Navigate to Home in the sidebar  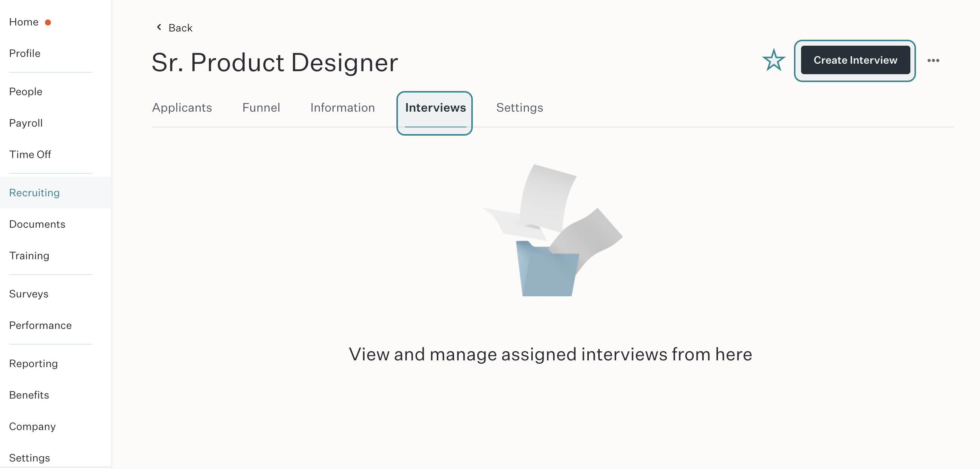point(24,22)
